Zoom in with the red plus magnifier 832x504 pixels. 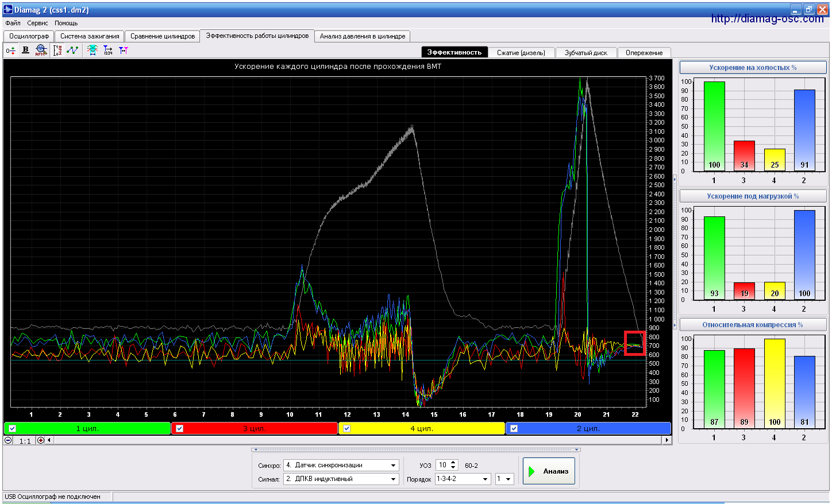(x=40, y=440)
